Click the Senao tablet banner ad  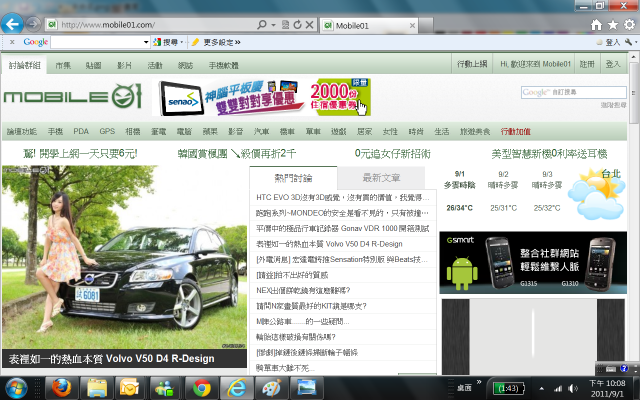pyautogui.click(x=261, y=97)
